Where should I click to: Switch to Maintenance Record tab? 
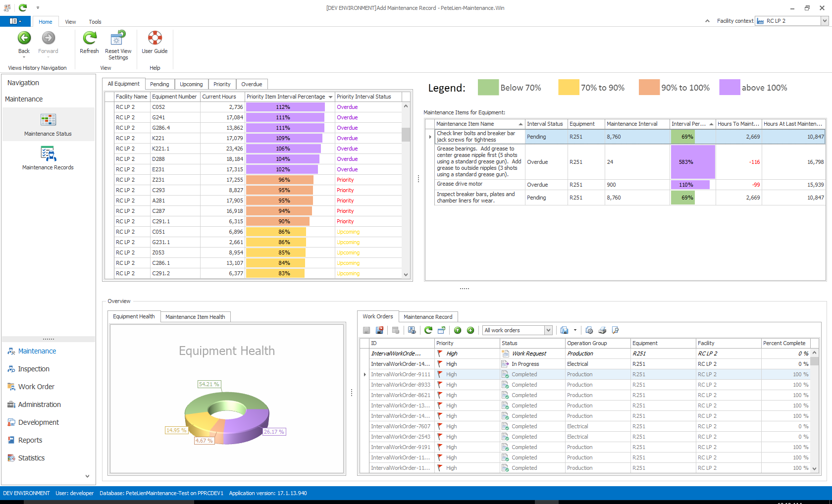coord(428,317)
